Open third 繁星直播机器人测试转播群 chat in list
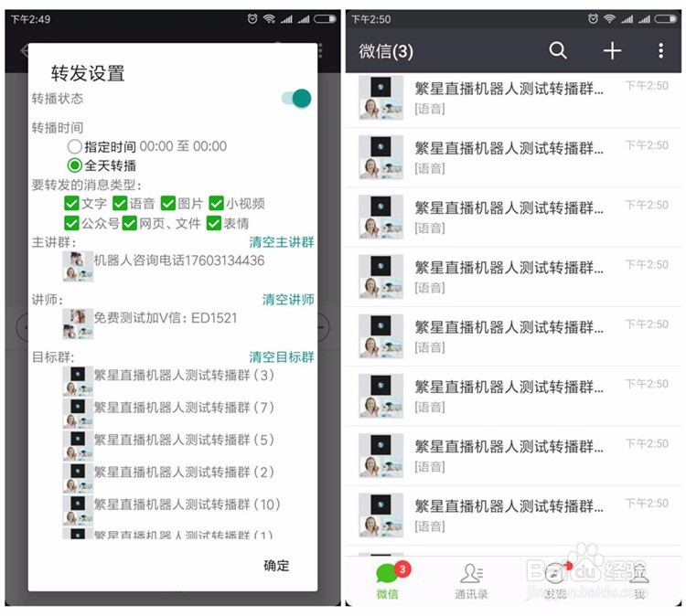The width and height of the screenshot is (686, 616). (513, 218)
